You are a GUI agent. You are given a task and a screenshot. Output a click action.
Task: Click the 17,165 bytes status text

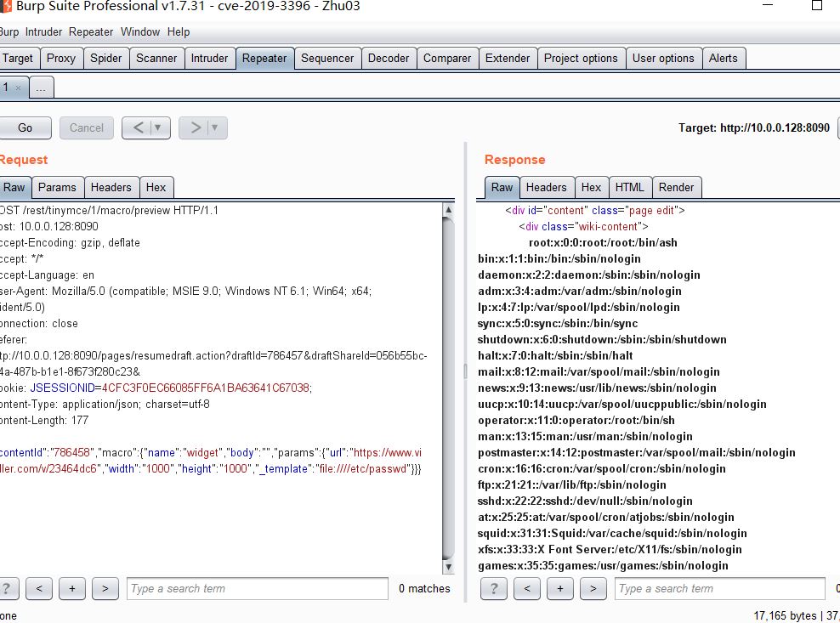point(785,616)
